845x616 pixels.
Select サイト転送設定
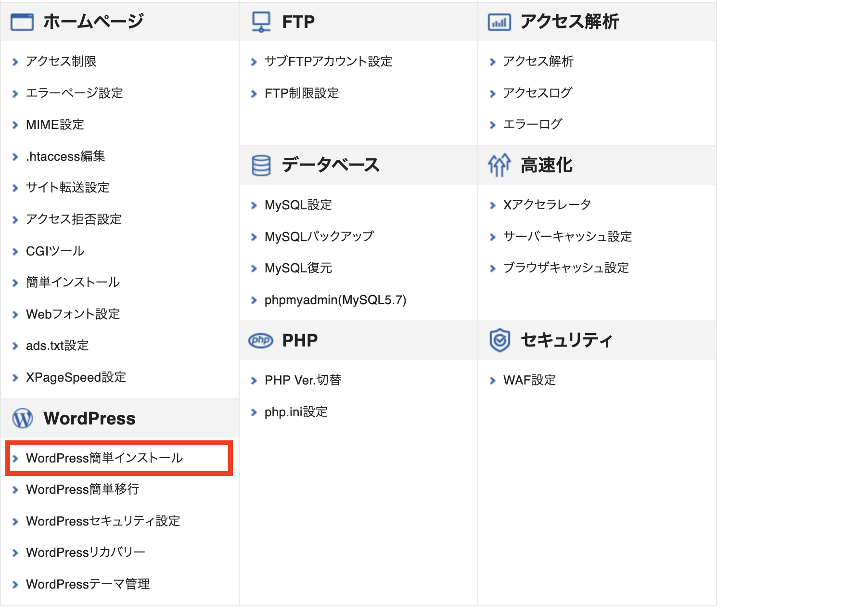68,188
